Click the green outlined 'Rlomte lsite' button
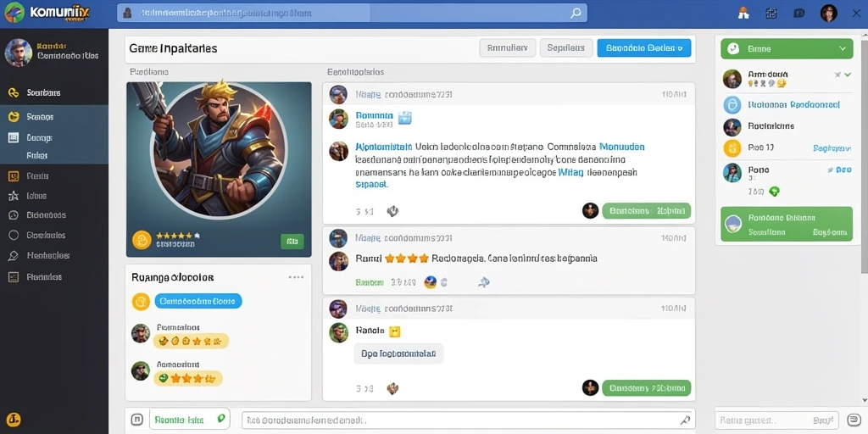 [190, 419]
